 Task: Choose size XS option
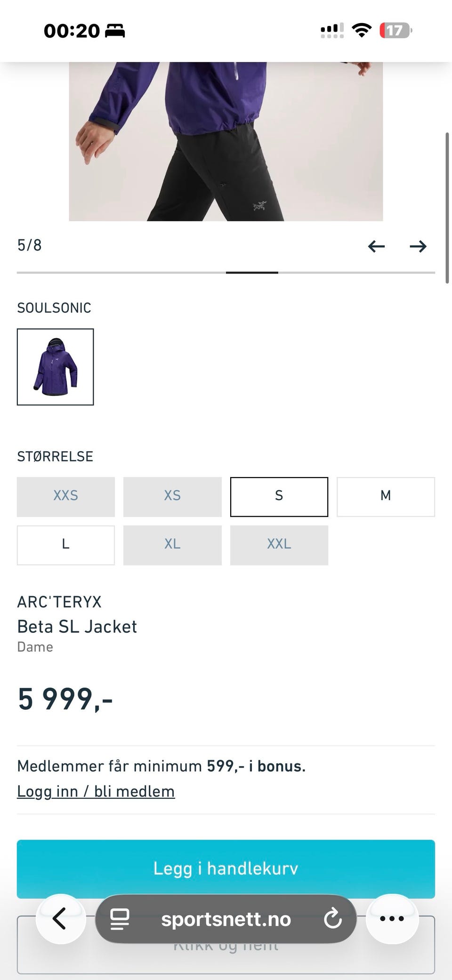click(172, 497)
